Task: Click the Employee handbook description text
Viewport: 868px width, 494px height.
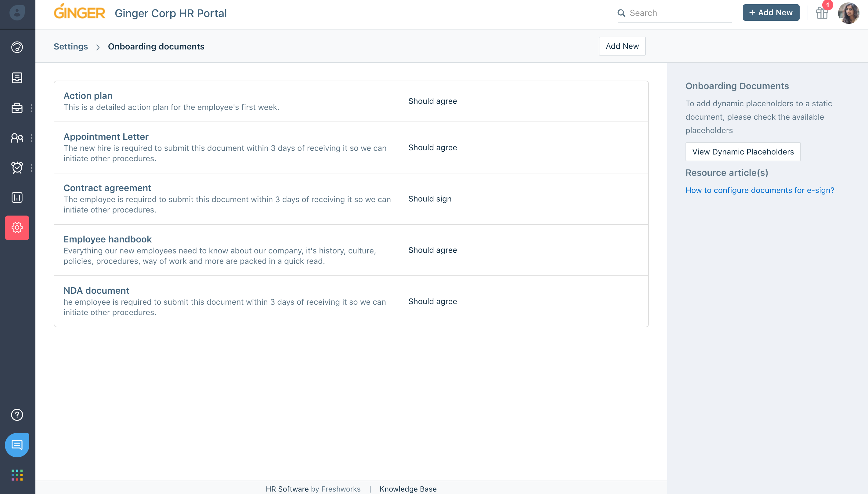Action: 220,256
